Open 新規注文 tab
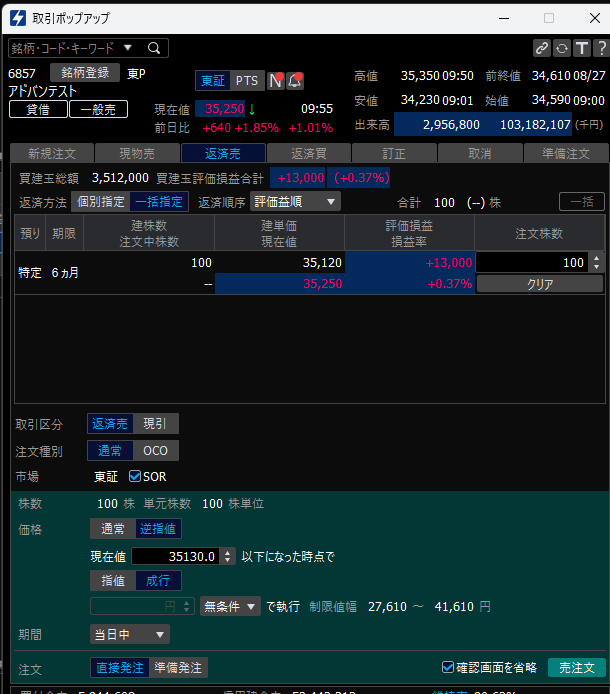Screen dimensions: 610x694 (x=52, y=153)
